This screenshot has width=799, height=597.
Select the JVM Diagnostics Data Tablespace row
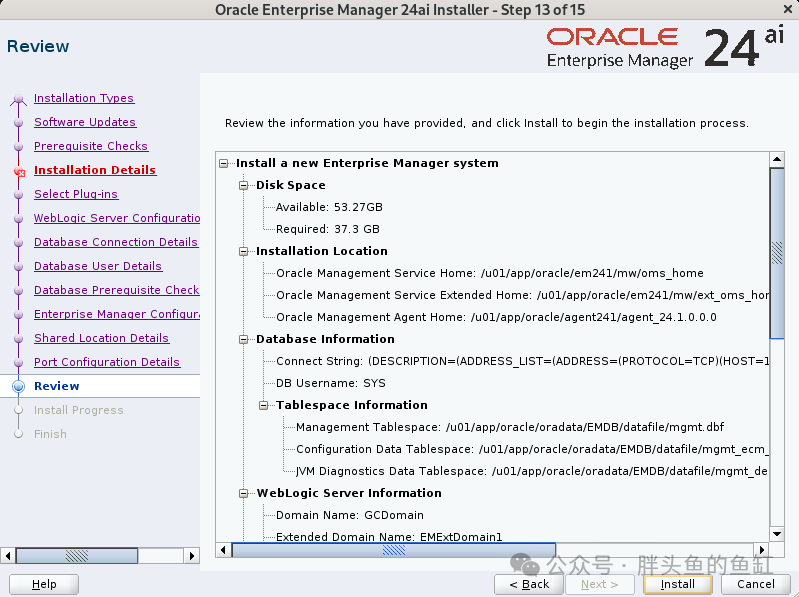pyautogui.click(x=532, y=471)
